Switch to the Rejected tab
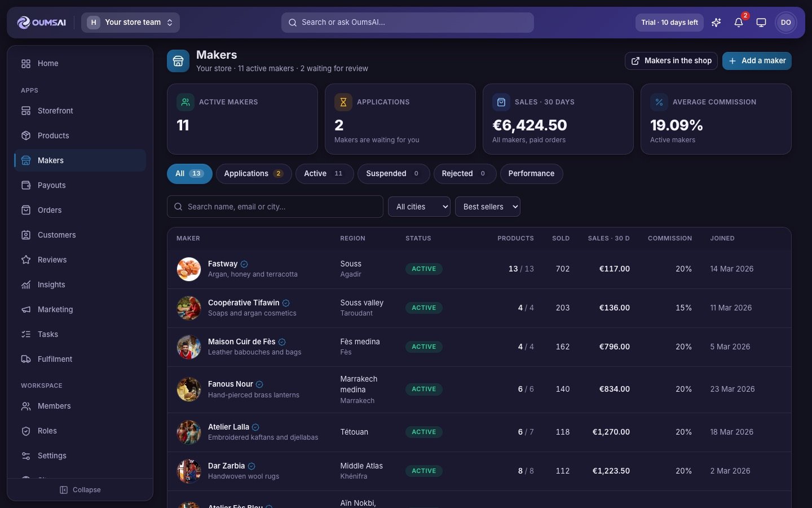812x508 pixels. click(x=465, y=174)
